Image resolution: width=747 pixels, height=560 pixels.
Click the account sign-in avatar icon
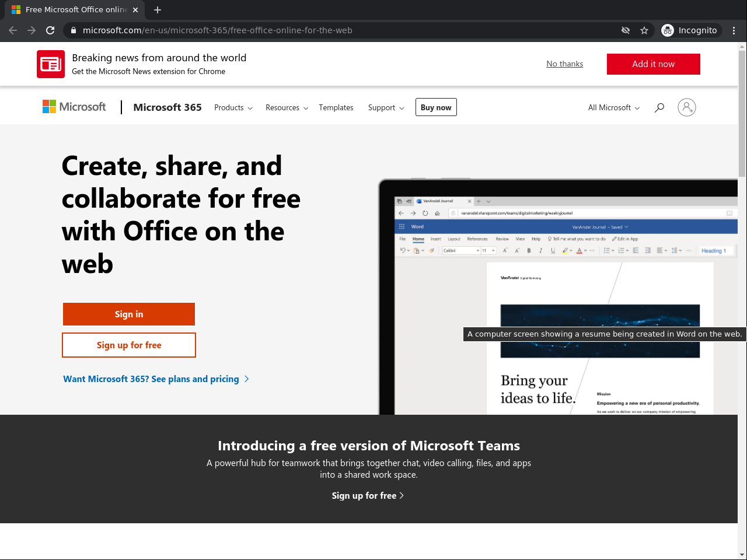pos(687,107)
